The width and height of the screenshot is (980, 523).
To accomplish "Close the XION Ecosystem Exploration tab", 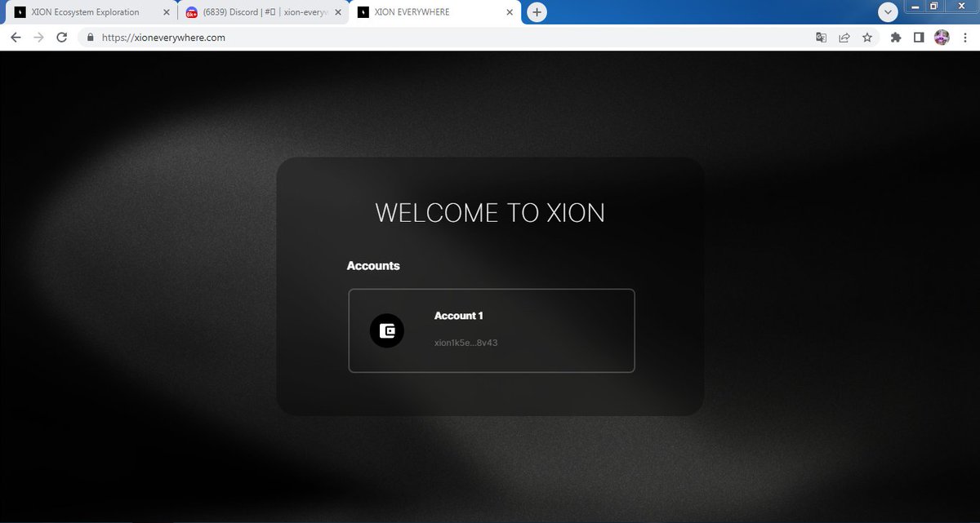I will coord(167,13).
